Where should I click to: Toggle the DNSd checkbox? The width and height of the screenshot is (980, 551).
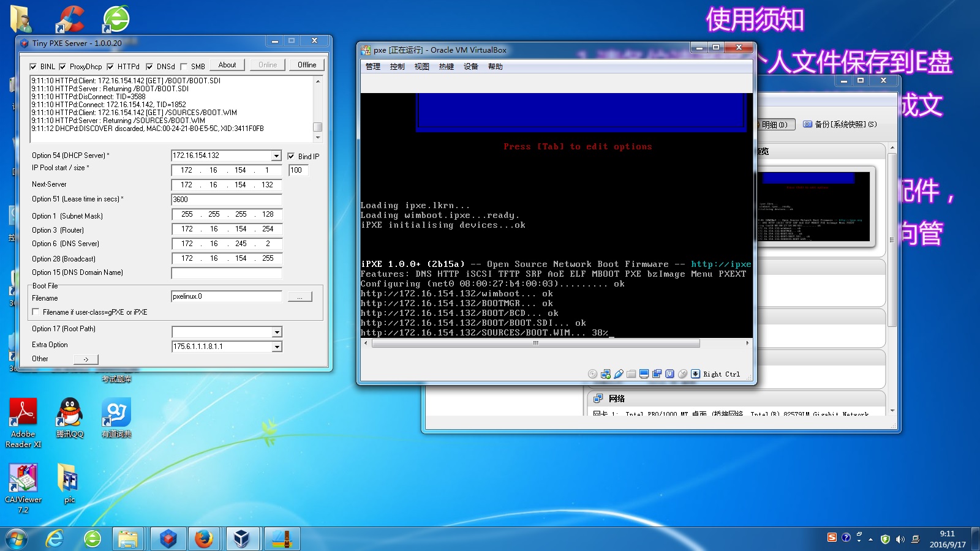(x=149, y=67)
